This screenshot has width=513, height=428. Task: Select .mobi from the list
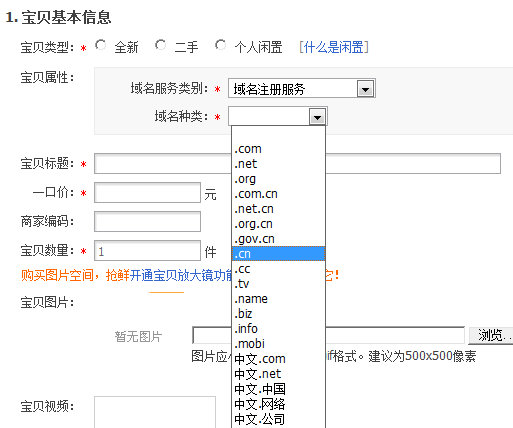[278, 344]
